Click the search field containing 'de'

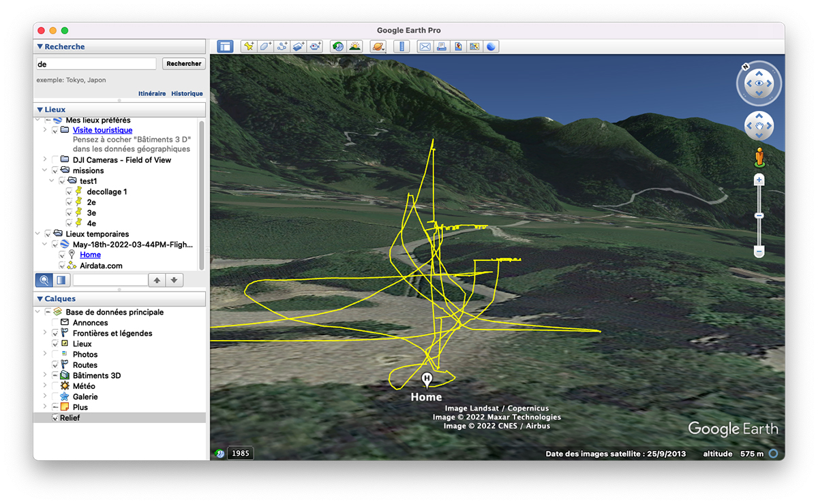[x=96, y=63]
